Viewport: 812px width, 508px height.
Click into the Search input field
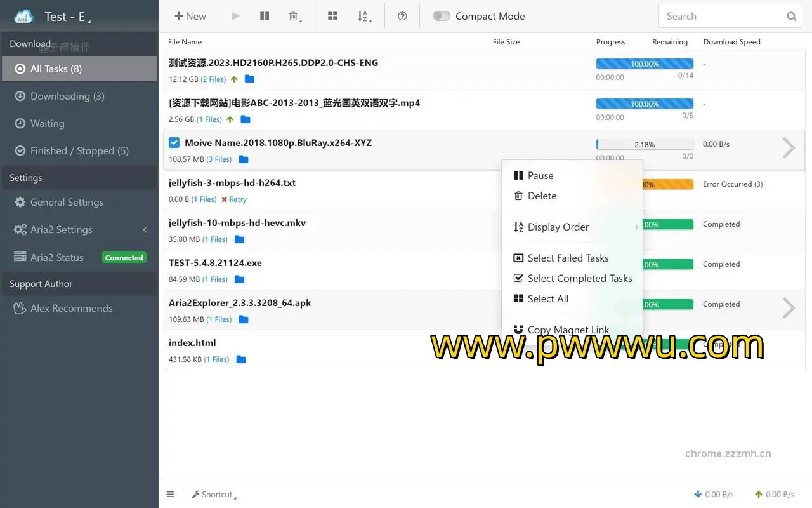click(x=720, y=17)
